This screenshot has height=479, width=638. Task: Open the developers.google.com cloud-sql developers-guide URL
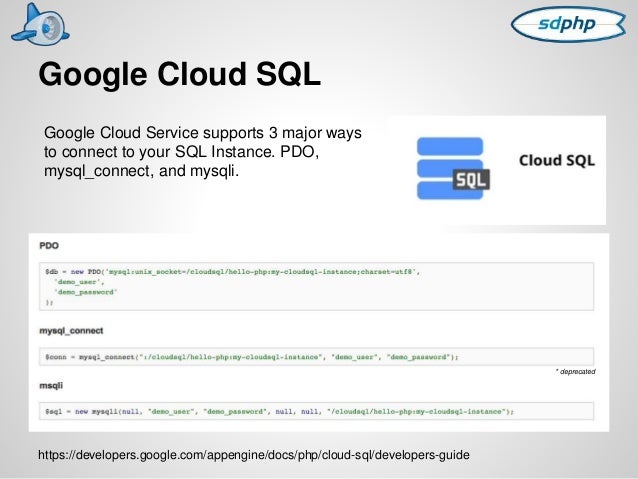(254, 455)
